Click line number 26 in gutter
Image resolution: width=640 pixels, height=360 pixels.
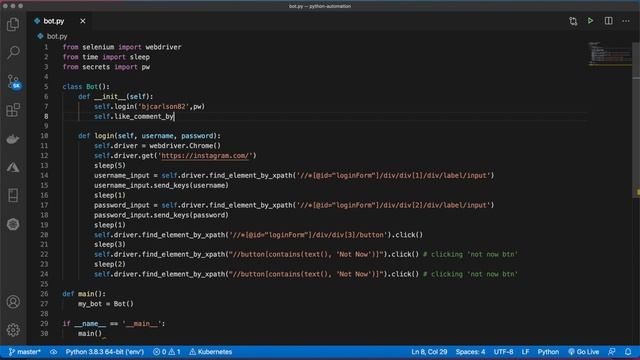[44, 294]
